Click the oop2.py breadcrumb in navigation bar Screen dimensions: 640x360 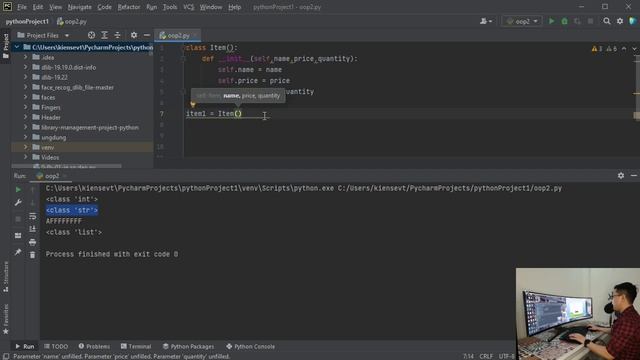pyautogui.click(x=72, y=21)
